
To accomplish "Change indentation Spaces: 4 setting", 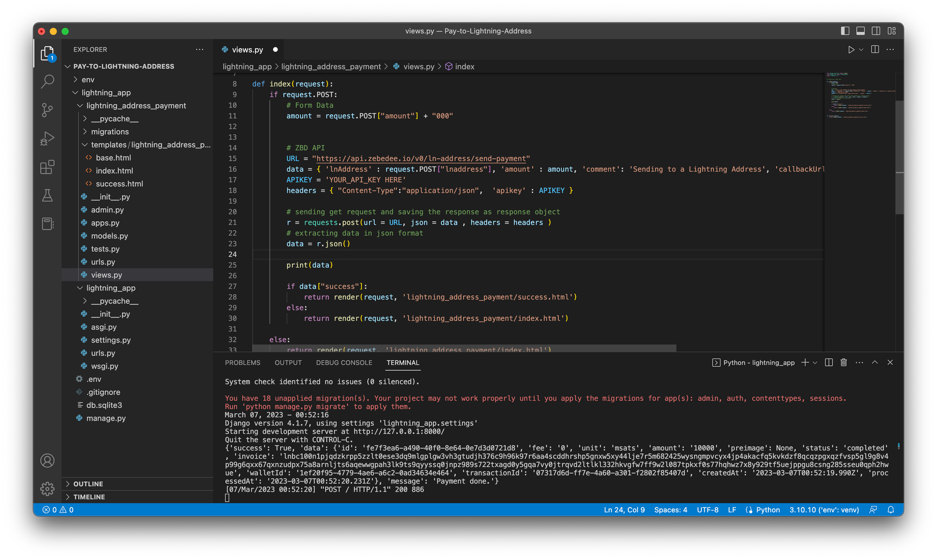I will pyautogui.click(x=670, y=510).
